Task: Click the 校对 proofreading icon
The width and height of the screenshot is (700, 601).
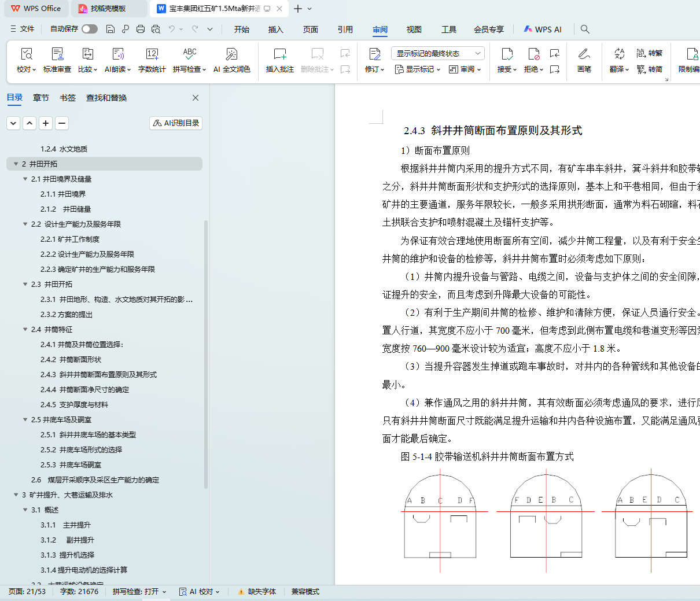Action: click(x=26, y=54)
